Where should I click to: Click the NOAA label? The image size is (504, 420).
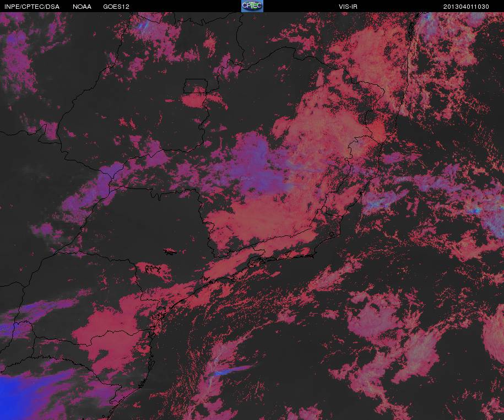(x=82, y=7)
